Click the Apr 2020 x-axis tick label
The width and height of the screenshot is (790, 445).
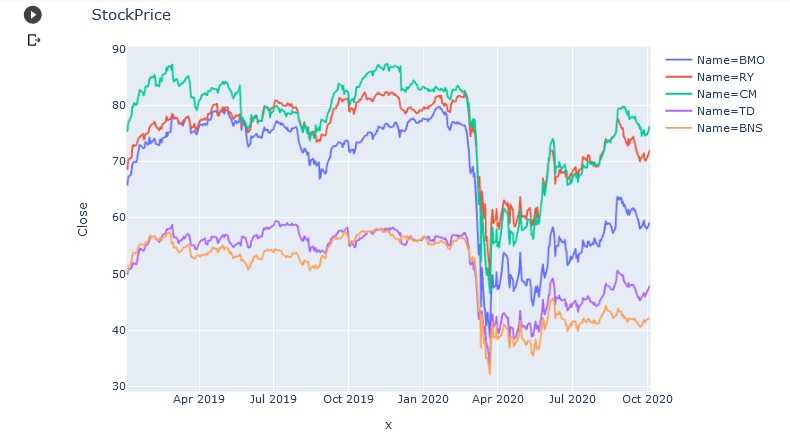click(x=498, y=399)
